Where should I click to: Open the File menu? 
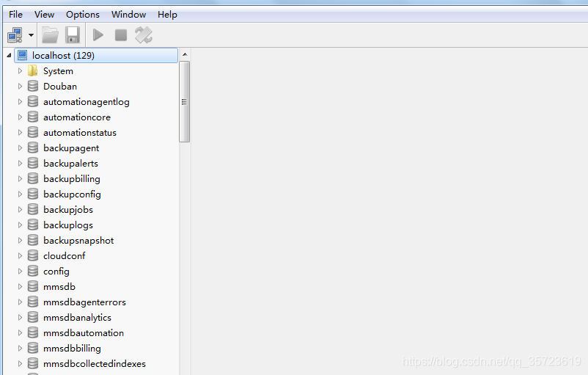tap(15, 15)
